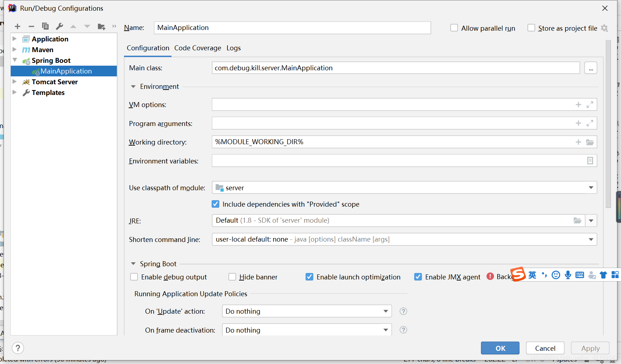Browse for main class with ellipsis button
Screen dimensions: 621x364
591,68
